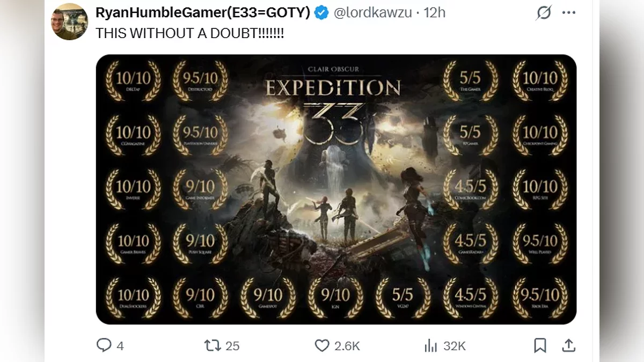The height and width of the screenshot is (362, 644).
Task: Bookmark this post
Action: [x=540, y=345]
